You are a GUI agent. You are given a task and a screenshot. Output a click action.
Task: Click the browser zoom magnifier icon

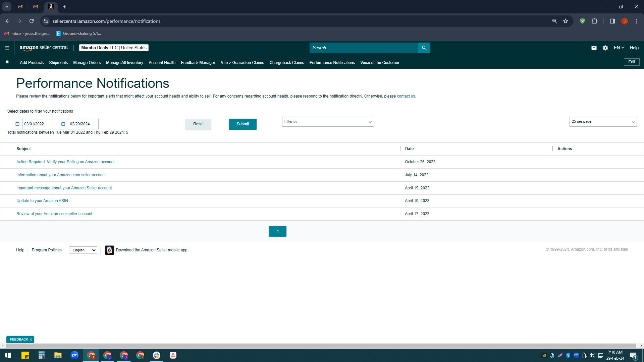(554, 21)
